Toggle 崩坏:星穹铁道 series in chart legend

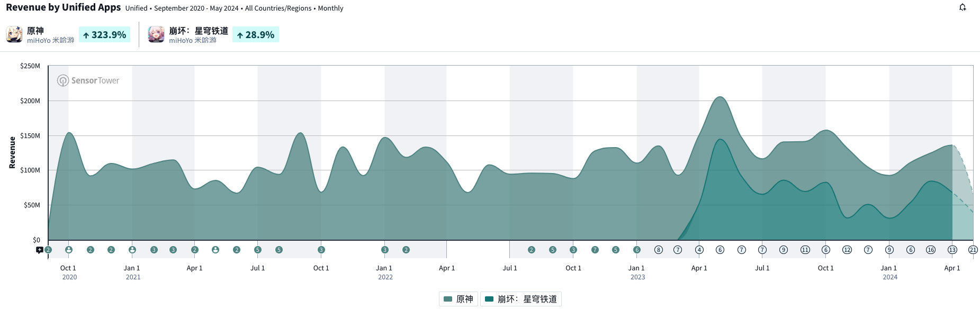pyautogui.click(x=521, y=299)
